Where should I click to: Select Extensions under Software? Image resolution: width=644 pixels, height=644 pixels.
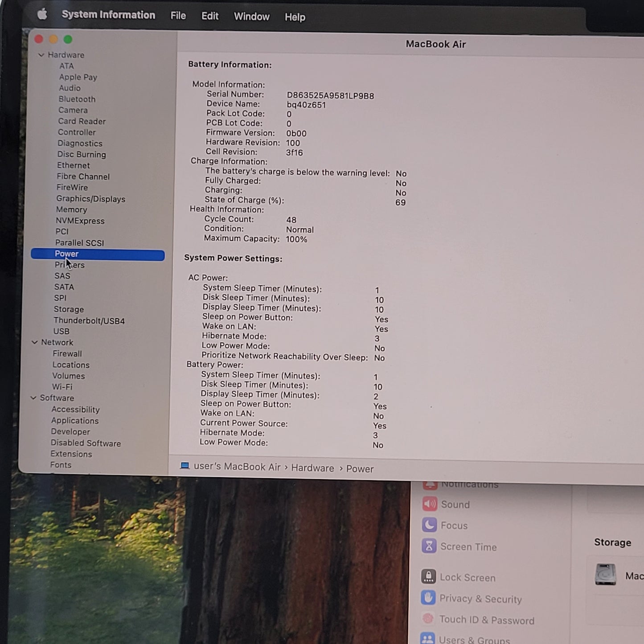pyautogui.click(x=71, y=454)
